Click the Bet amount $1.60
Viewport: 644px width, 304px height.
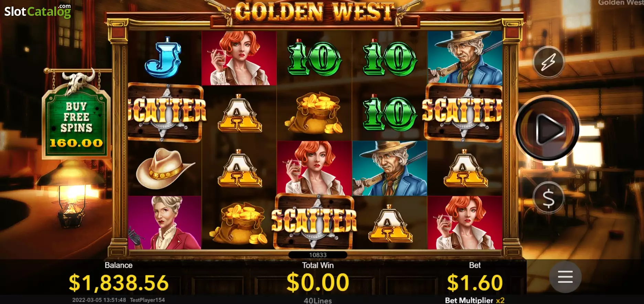point(475,283)
